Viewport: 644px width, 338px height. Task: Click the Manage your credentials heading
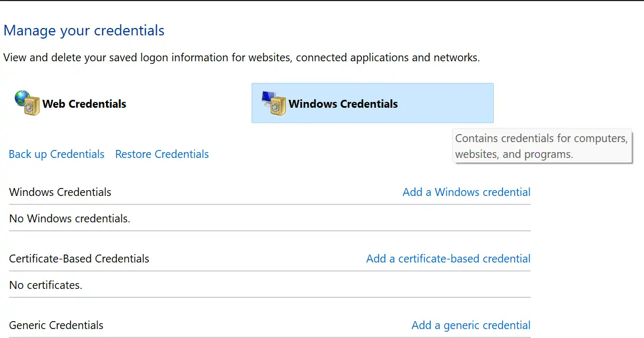click(x=84, y=31)
